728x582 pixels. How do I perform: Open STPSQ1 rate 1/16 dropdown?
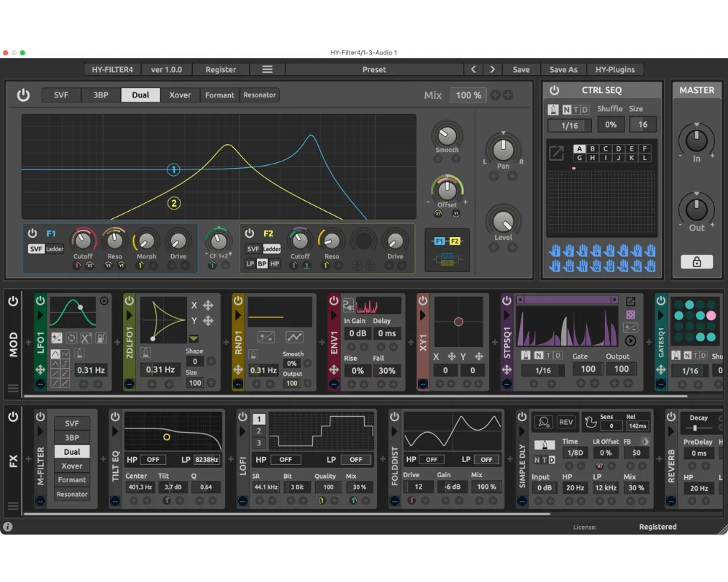pos(543,370)
